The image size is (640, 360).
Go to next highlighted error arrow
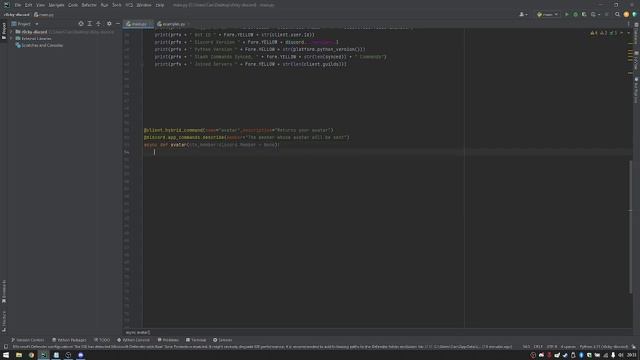pyautogui.click(x=628, y=33)
